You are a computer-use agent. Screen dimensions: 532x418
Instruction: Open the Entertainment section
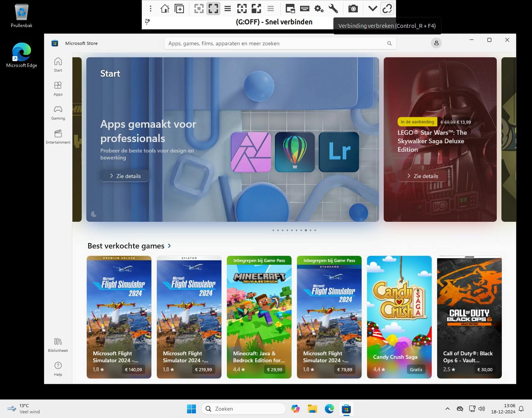click(x=58, y=137)
